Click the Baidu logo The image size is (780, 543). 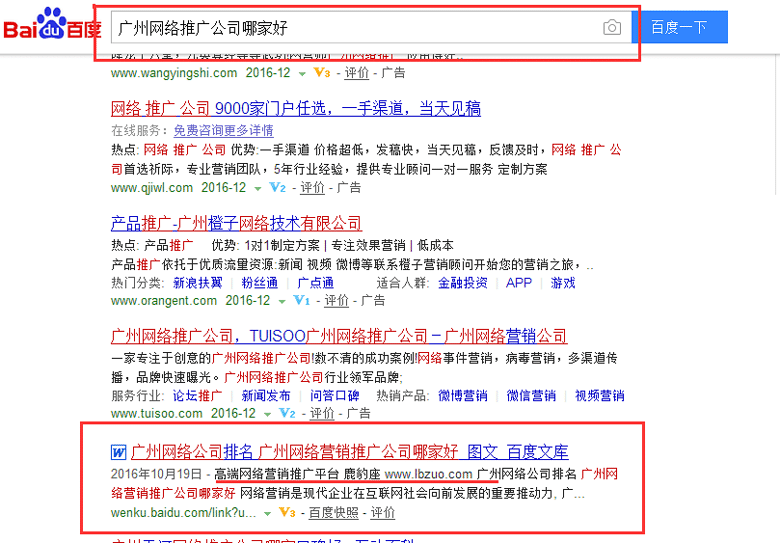coord(52,24)
